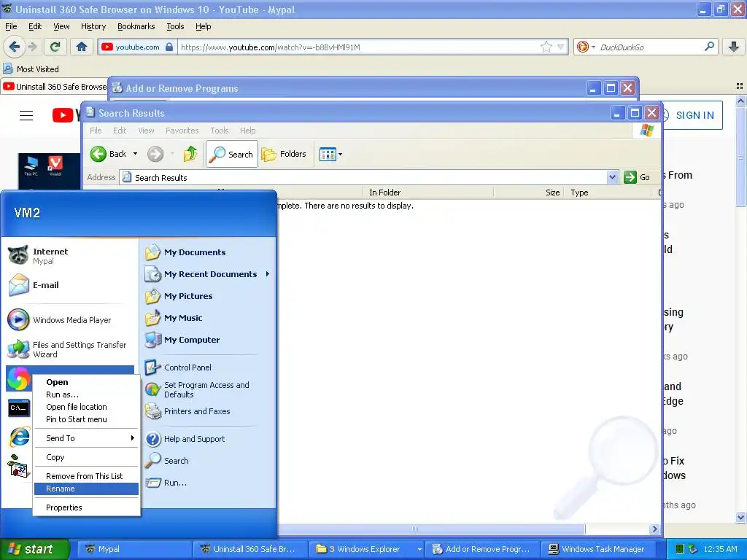Image resolution: width=747 pixels, height=560 pixels.
Task: Open My Documents
Action: pos(208,252)
